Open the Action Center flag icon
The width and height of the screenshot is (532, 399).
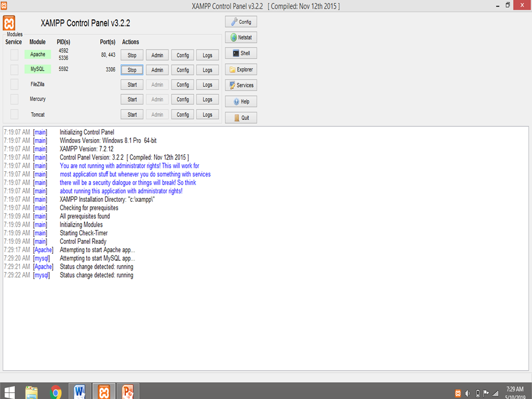tap(486, 393)
